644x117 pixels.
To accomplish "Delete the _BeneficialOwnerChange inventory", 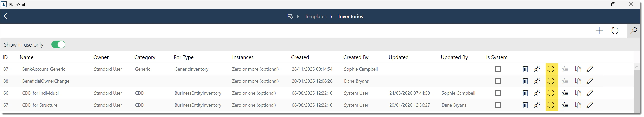I will [525, 81].
